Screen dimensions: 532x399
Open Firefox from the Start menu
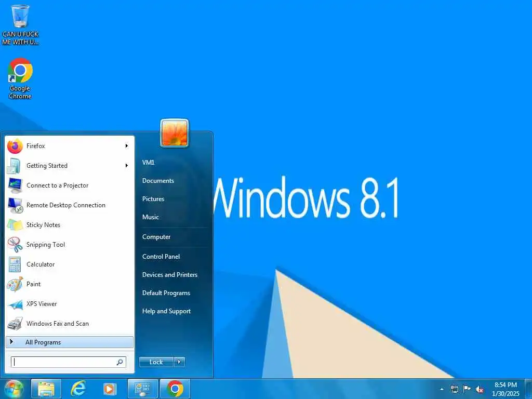[70, 146]
